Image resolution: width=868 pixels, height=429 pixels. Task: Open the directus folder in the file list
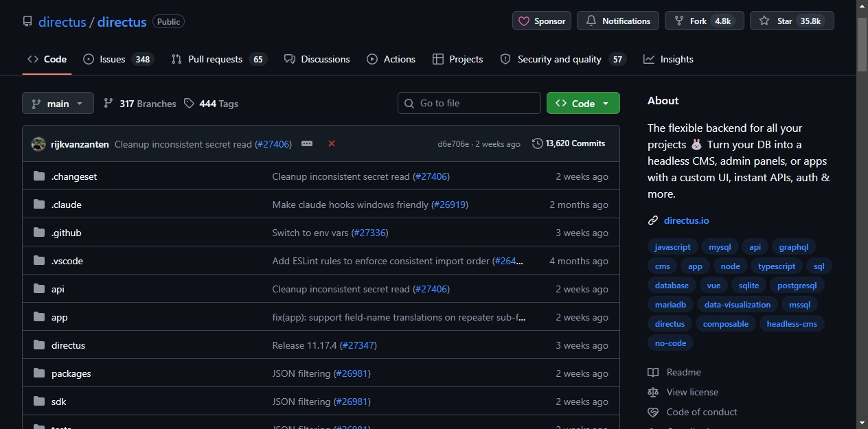pos(68,345)
